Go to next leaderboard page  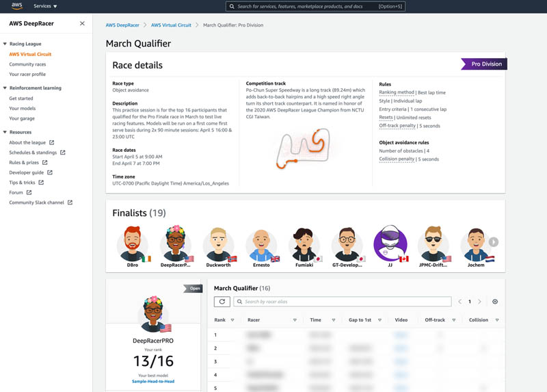pyautogui.click(x=480, y=302)
